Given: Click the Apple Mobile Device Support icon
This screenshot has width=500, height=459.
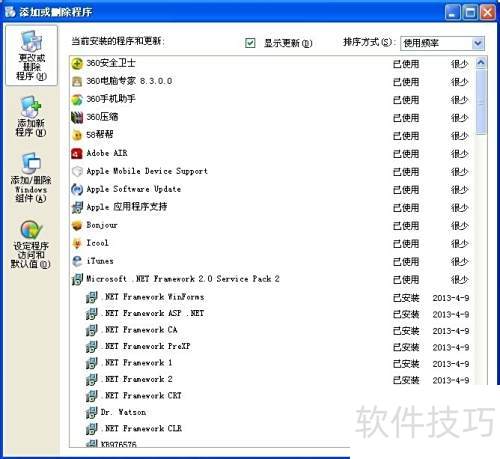Looking at the screenshot, I should pos(77,171).
